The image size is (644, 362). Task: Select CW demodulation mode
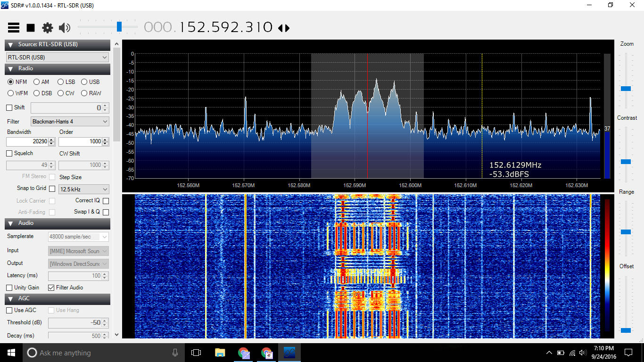coord(66,93)
